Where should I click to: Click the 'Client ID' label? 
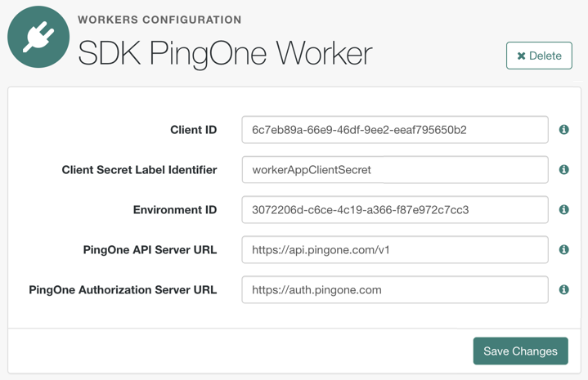pyautogui.click(x=194, y=130)
